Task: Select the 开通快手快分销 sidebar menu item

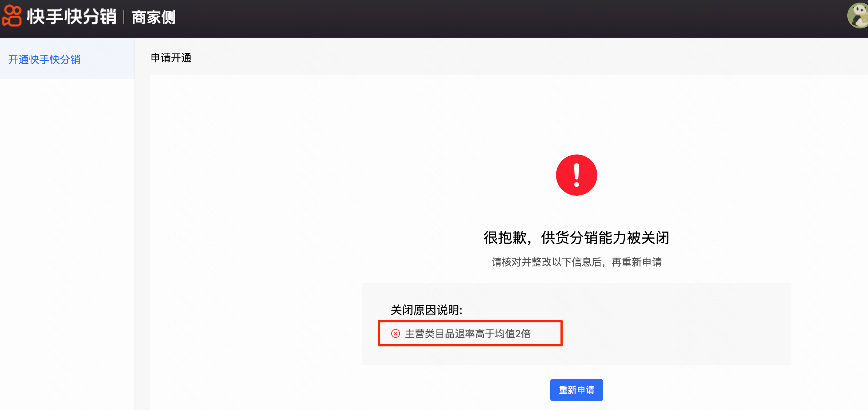Action: pyautogui.click(x=44, y=59)
